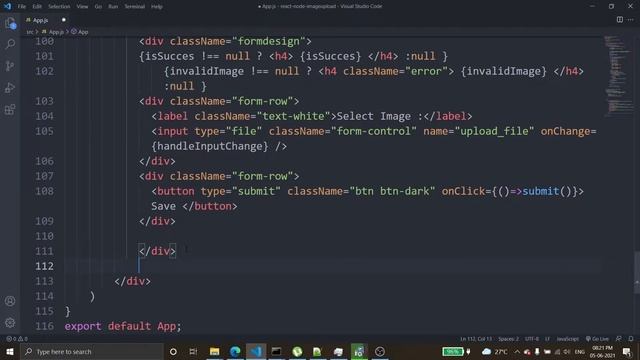Open the clock showing 05-06-2021

click(602, 351)
